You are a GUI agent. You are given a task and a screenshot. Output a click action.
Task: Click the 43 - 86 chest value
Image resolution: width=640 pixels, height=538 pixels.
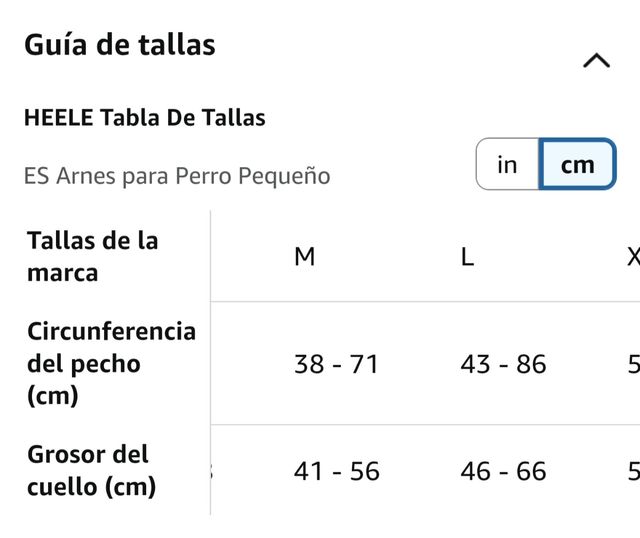[x=503, y=364]
